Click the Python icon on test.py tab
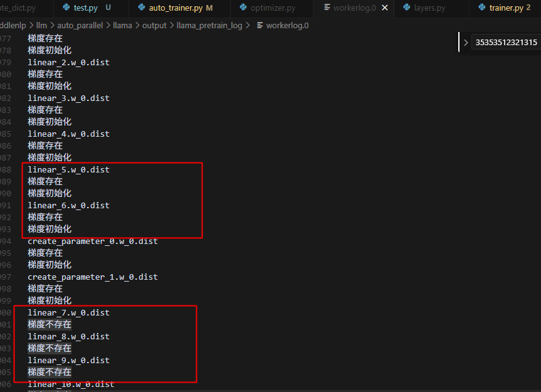Viewport: 541px width, 392px height. [x=66, y=8]
